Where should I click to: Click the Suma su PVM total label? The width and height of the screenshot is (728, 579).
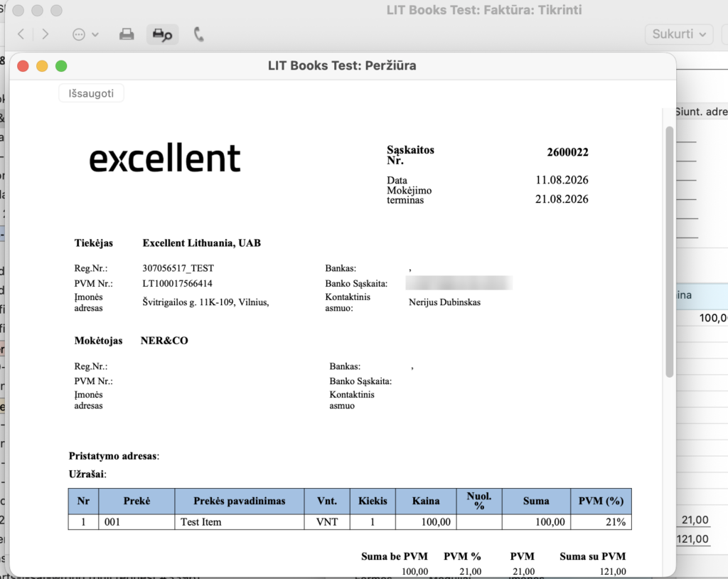click(x=592, y=556)
